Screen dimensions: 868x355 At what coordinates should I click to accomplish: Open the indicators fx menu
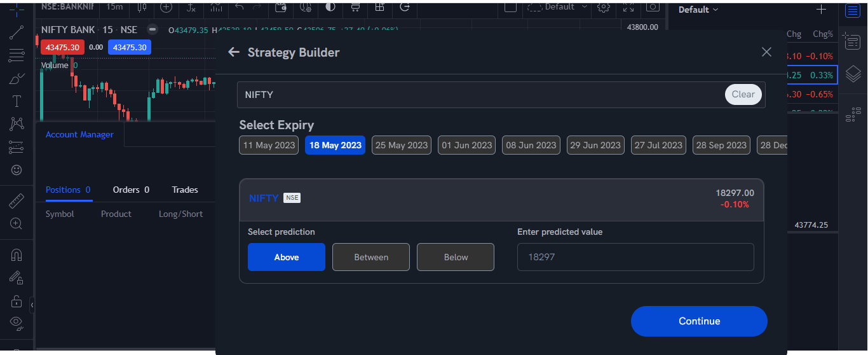pos(191,8)
